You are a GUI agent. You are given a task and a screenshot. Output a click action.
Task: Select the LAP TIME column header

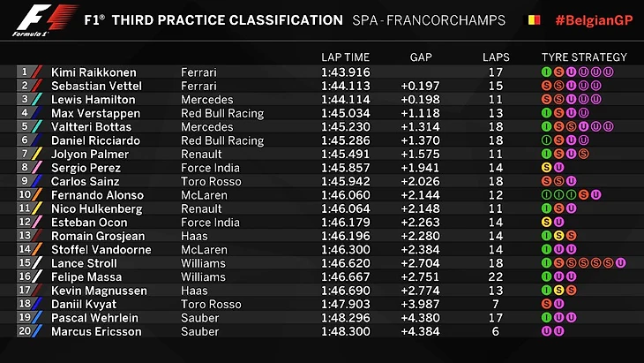(346, 57)
